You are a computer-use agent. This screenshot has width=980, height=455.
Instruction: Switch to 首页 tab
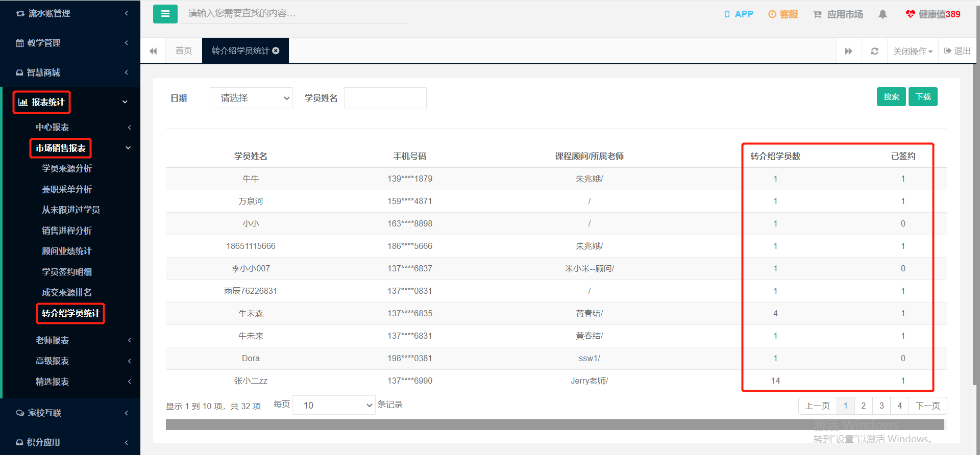pos(184,50)
